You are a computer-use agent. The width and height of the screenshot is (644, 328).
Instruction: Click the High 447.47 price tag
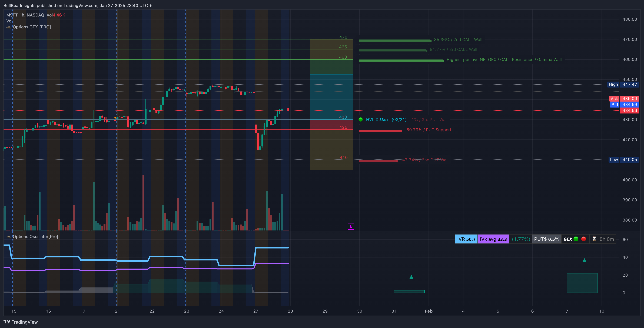tap(623, 84)
